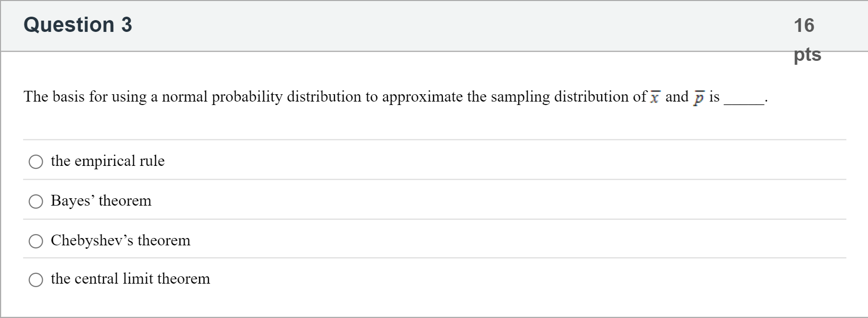Click the "the empirical rule" answer text
The height and width of the screenshot is (318, 868).
(x=107, y=161)
